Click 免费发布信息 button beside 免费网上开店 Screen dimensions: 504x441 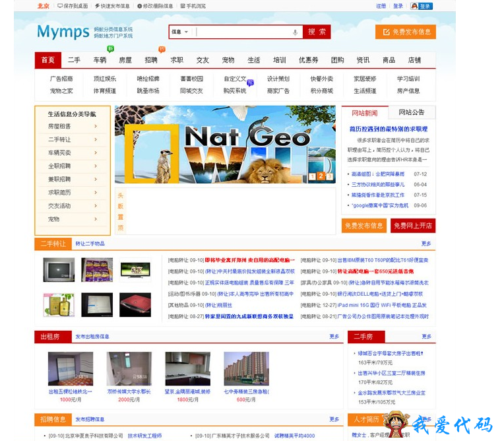364,226
